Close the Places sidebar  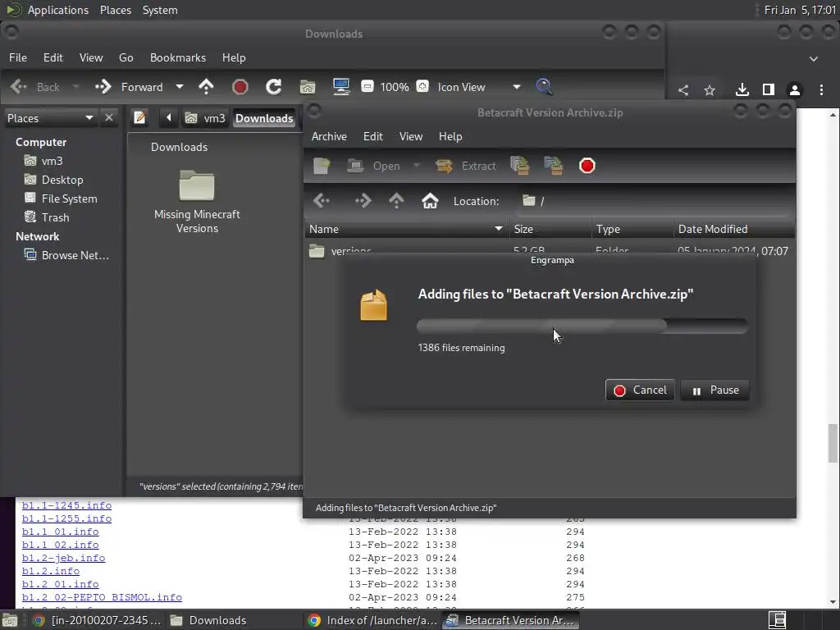point(109,118)
